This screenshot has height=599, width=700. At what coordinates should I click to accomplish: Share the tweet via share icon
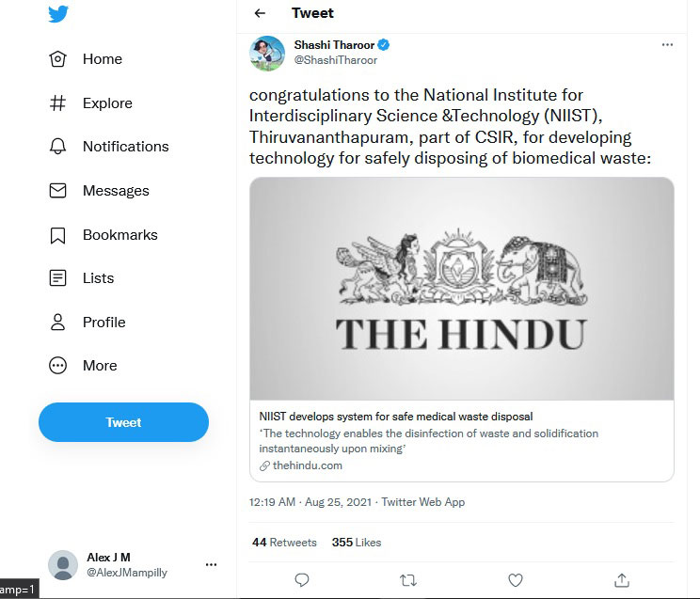click(x=621, y=580)
